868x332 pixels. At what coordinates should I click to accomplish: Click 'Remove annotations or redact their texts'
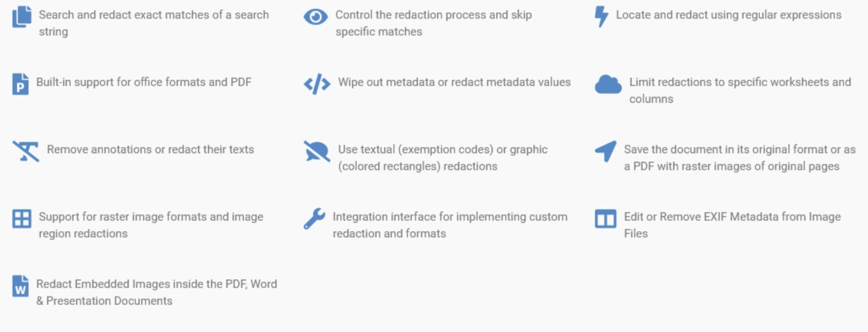(151, 150)
